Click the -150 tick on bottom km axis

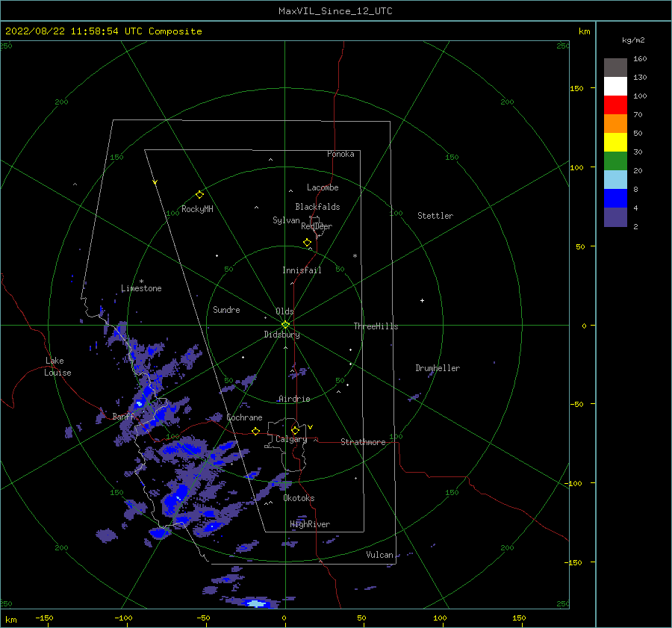coord(44,618)
